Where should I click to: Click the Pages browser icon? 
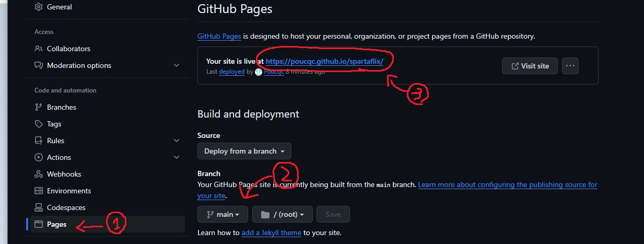[38, 224]
